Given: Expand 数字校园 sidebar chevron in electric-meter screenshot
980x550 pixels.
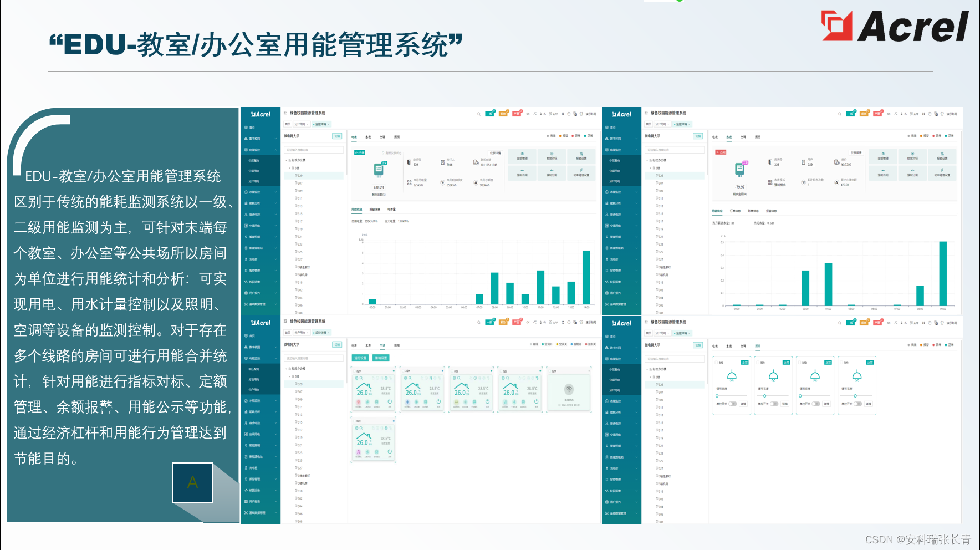Looking at the screenshot, I should point(276,139).
